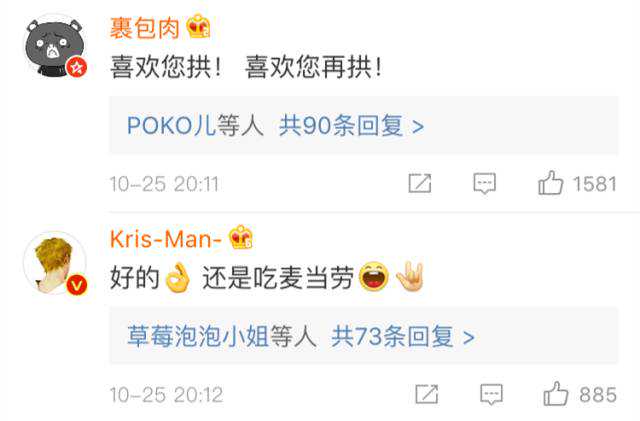This screenshot has width=640, height=421.
Task: Open the 裹包肉 bear avatar profile
Action: [x=55, y=46]
